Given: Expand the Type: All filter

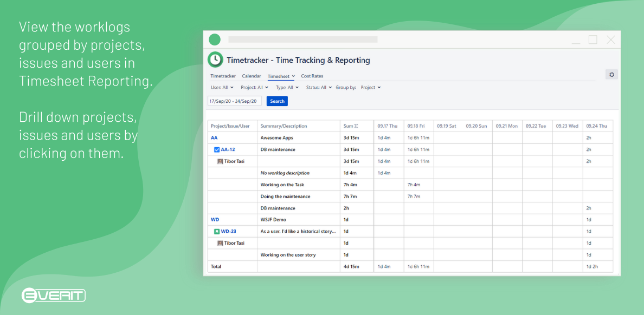Looking at the screenshot, I should pyautogui.click(x=287, y=87).
